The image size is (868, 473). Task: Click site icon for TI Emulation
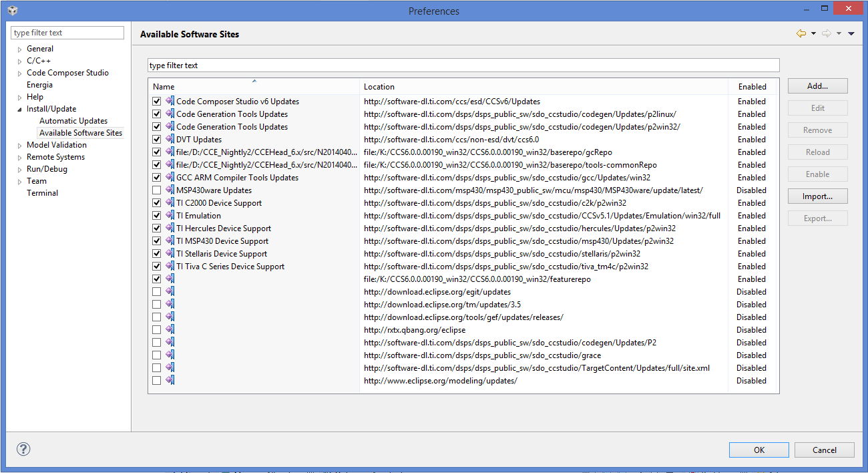170,216
